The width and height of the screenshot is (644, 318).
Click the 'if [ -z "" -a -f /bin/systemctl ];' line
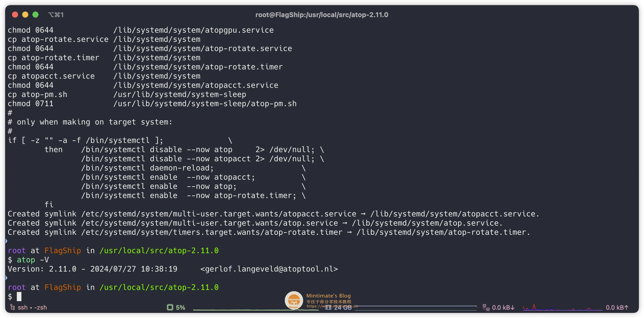[85, 140]
